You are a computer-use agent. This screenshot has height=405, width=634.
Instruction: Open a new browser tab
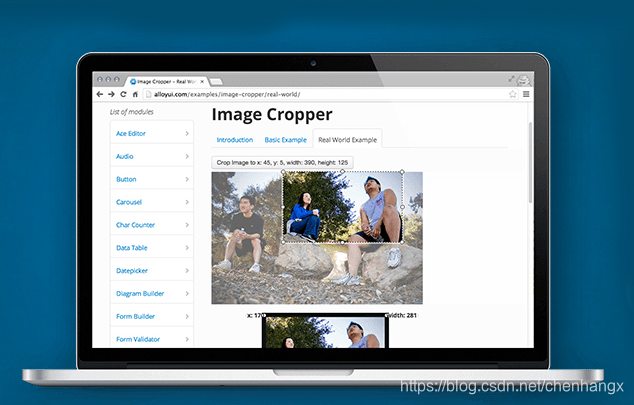tap(216, 82)
